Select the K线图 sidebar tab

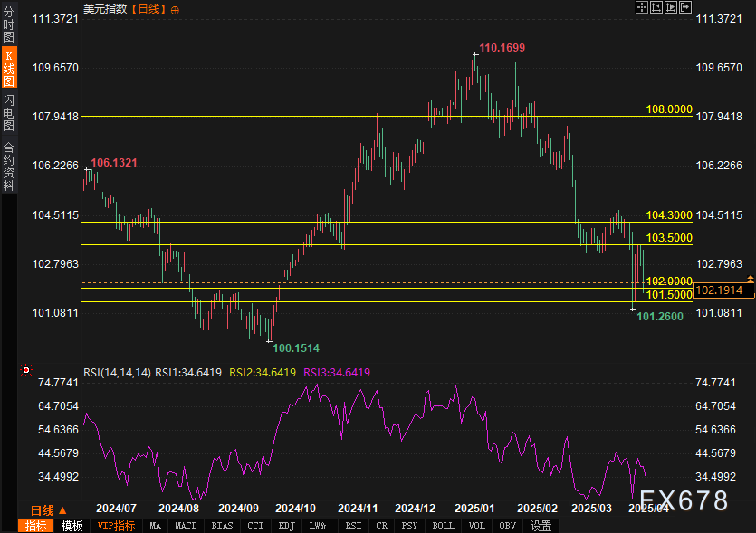pyautogui.click(x=8, y=69)
